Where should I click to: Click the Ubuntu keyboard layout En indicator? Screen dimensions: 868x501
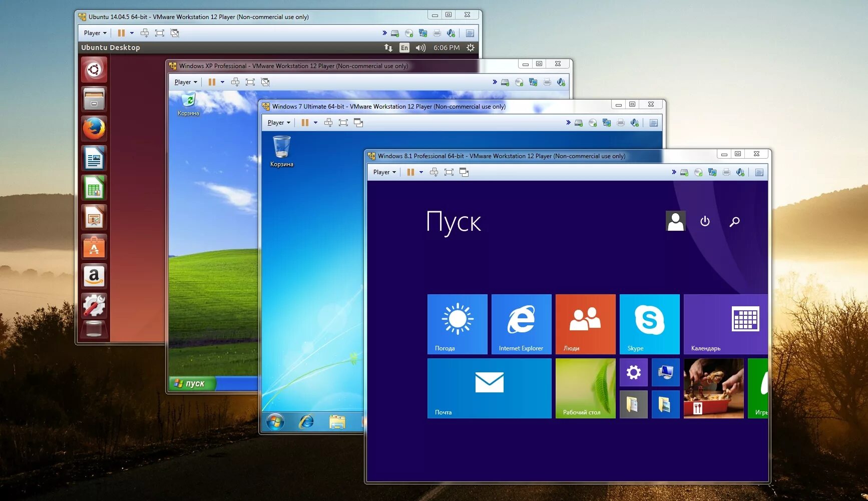(404, 48)
